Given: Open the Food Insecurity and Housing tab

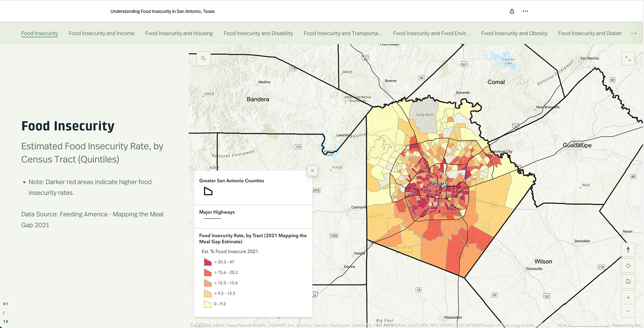Looking at the screenshot, I should point(179,33).
